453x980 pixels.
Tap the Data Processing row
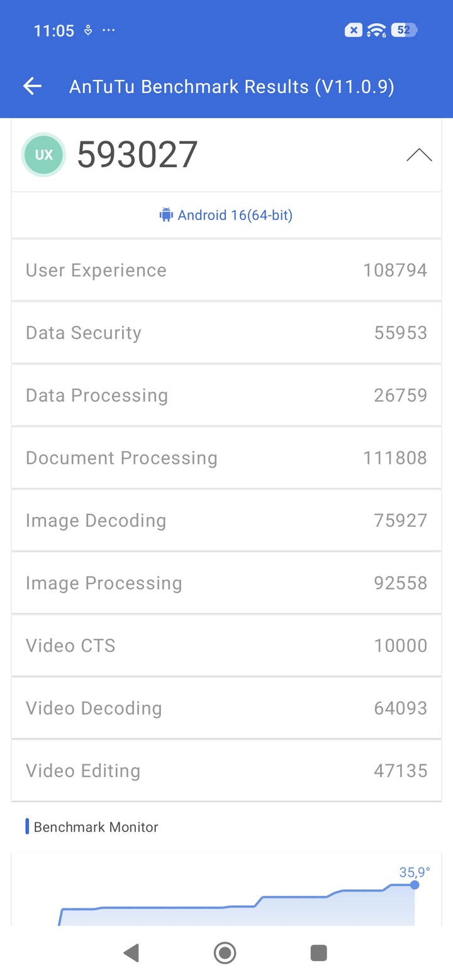coord(226,395)
